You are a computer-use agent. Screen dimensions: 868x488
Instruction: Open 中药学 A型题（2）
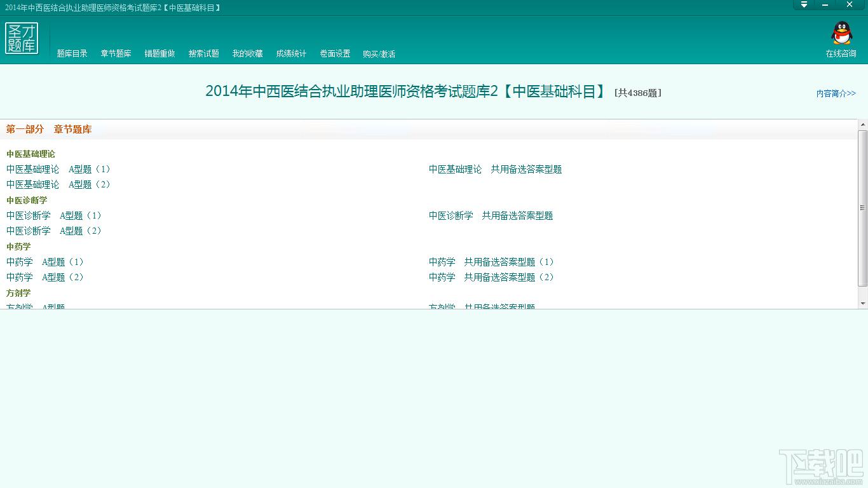[45, 277]
